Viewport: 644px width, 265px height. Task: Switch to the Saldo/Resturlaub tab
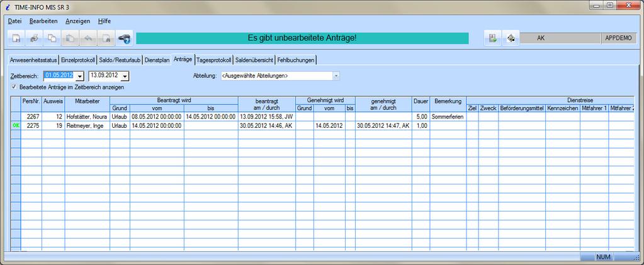point(120,60)
